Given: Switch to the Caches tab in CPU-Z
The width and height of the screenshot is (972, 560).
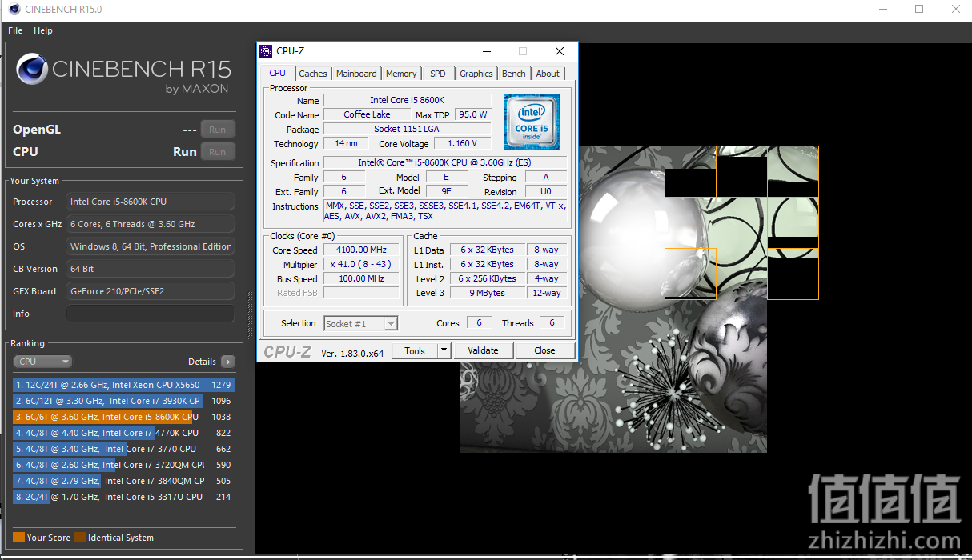Looking at the screenshot, I should [313, 74].
